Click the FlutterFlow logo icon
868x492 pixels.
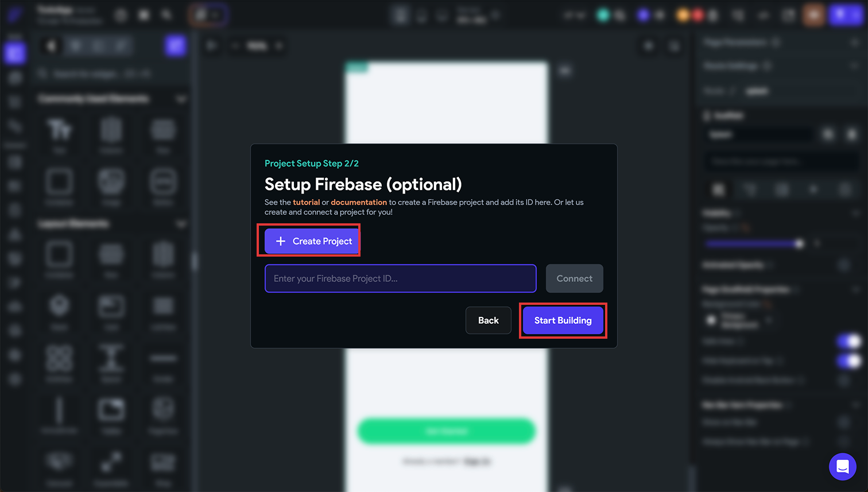pos(15,14)
